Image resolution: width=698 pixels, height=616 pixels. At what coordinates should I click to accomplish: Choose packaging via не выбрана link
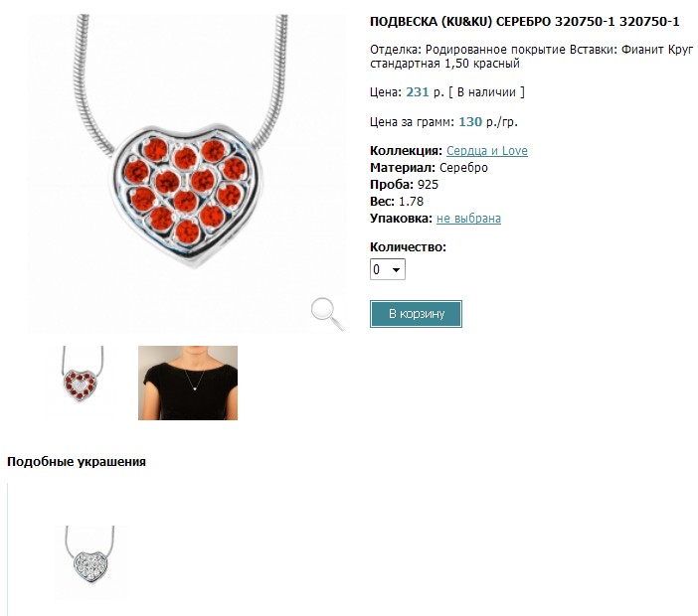click(468, 219)
